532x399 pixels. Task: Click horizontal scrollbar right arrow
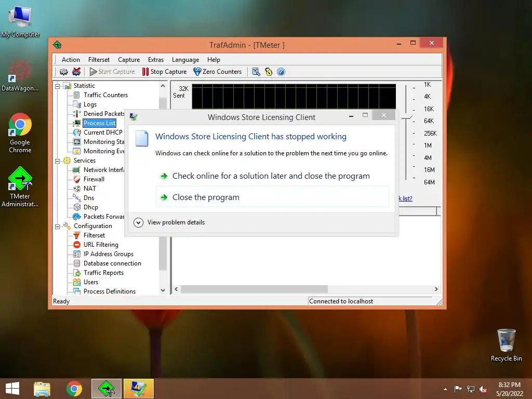coord(436,289)
